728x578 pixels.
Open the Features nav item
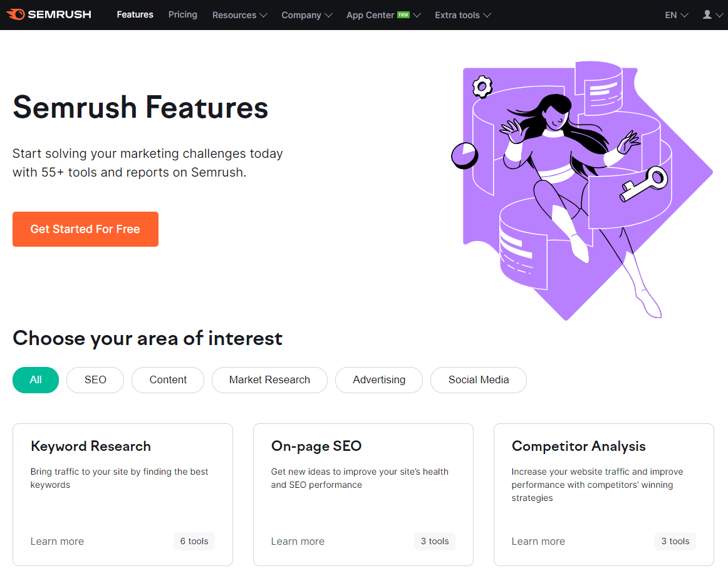pos(135,15)
